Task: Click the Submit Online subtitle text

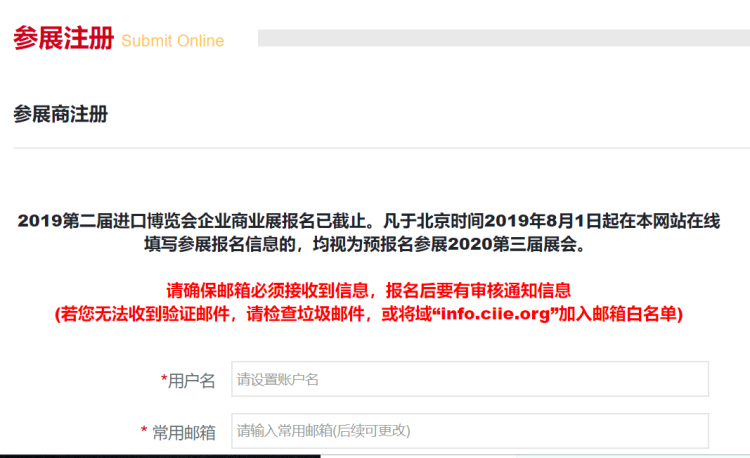Action: coord(173,41)
